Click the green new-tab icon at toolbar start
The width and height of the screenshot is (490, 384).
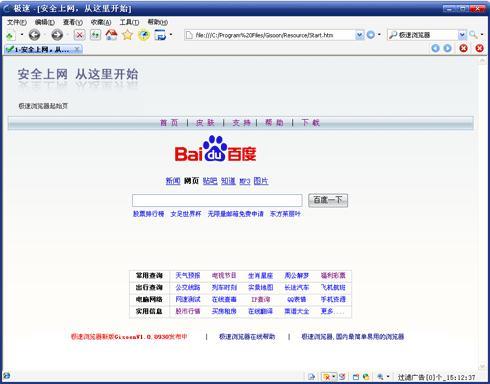click(10, 35)
